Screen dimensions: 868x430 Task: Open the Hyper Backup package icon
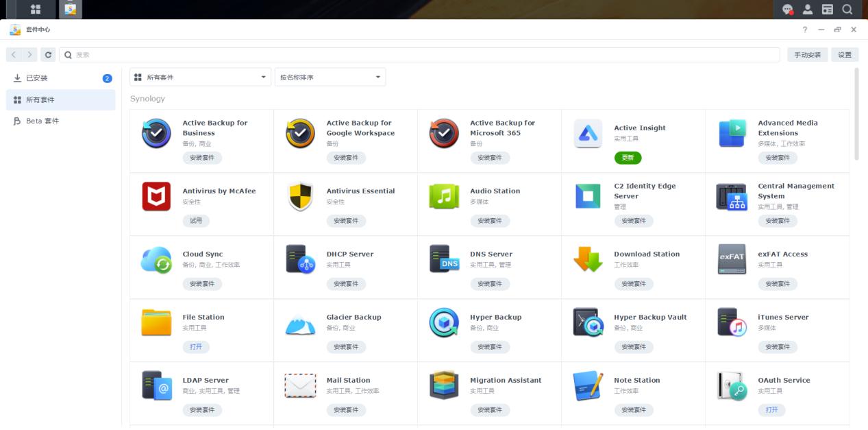(444, 322)
